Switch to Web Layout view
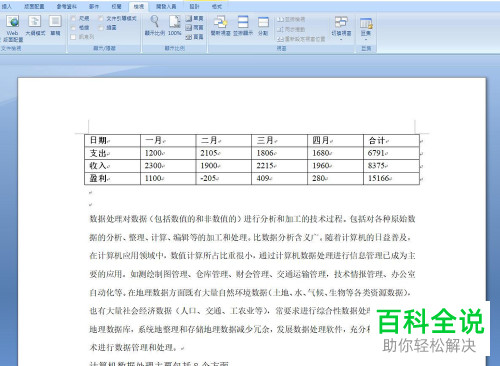 click(13, 29)
